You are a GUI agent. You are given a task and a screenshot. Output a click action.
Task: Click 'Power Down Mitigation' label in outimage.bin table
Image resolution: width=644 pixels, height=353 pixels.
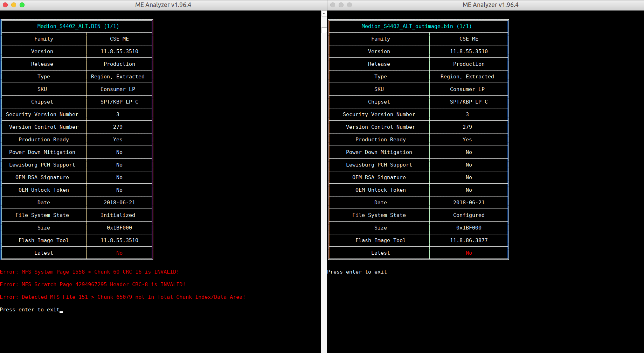(x=379, y=152)
